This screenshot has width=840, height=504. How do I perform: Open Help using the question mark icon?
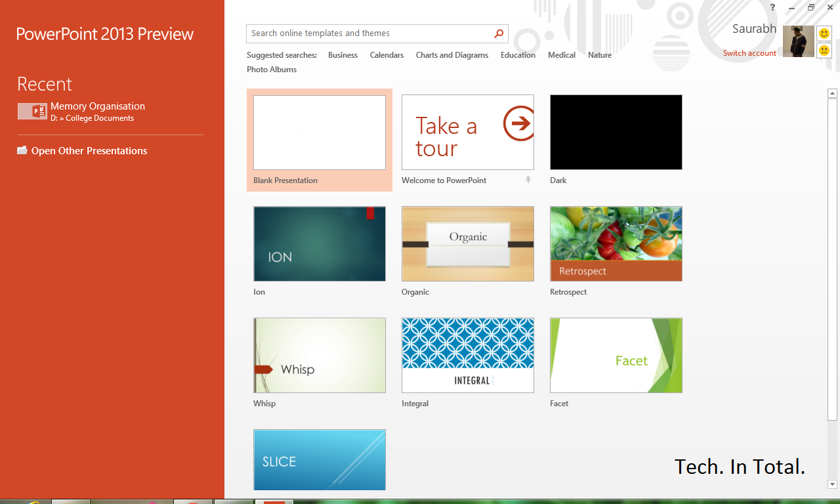[x=772, y=7]
